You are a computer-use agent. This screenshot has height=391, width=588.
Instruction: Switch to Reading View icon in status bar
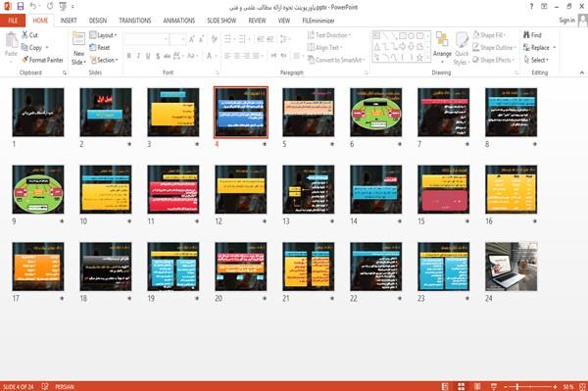[x=477, y=386]
